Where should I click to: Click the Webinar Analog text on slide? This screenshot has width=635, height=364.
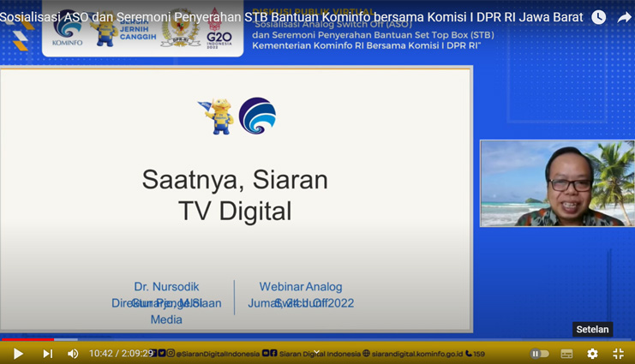point(301,287)
